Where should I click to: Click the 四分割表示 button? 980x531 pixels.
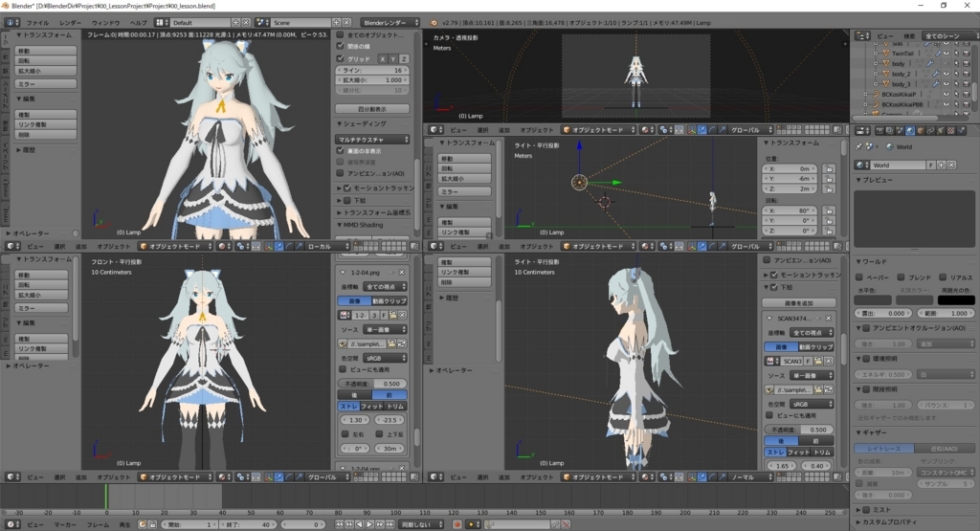click(372, 109)
